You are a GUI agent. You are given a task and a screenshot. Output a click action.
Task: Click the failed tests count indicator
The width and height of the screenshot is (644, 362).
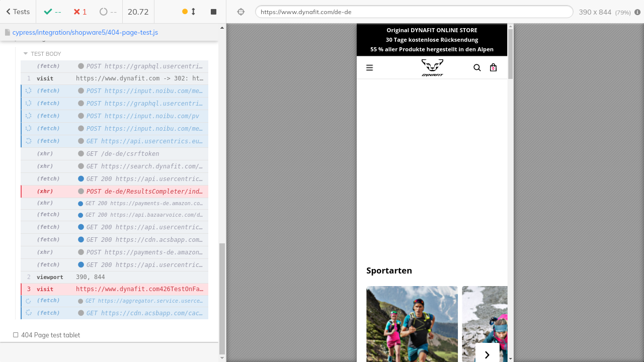[x=80, y=12]
